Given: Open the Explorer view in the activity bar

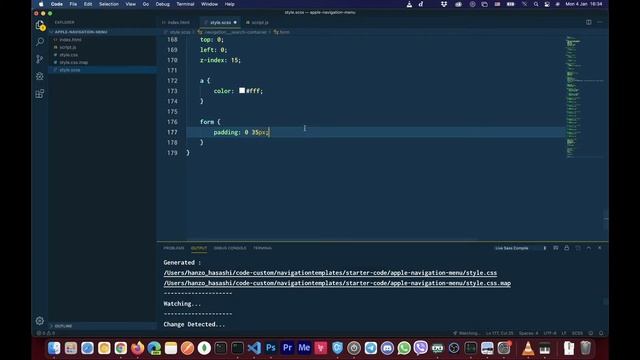Looking at the screenshot, I should pyautogui.click(x=40, y=25).
